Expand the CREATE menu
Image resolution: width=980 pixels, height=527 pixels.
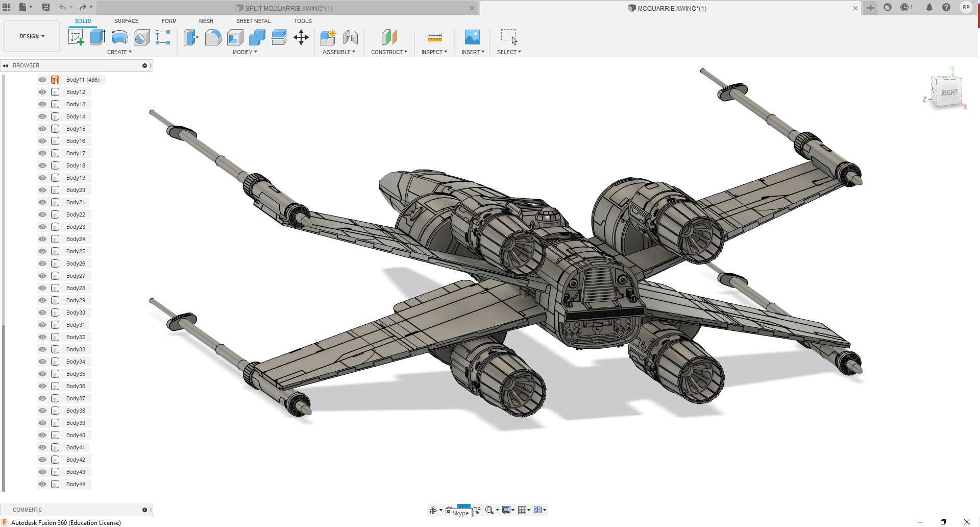coord(119,52)
